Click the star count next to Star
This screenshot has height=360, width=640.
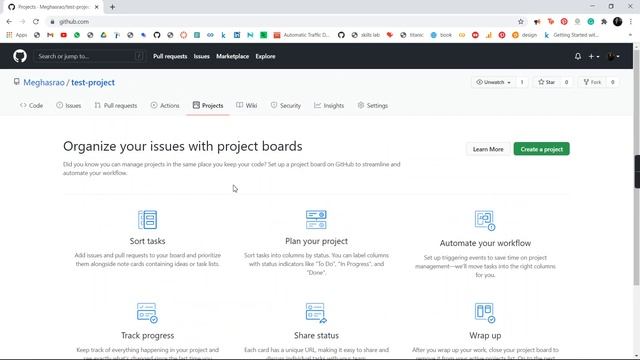point(566,82)
